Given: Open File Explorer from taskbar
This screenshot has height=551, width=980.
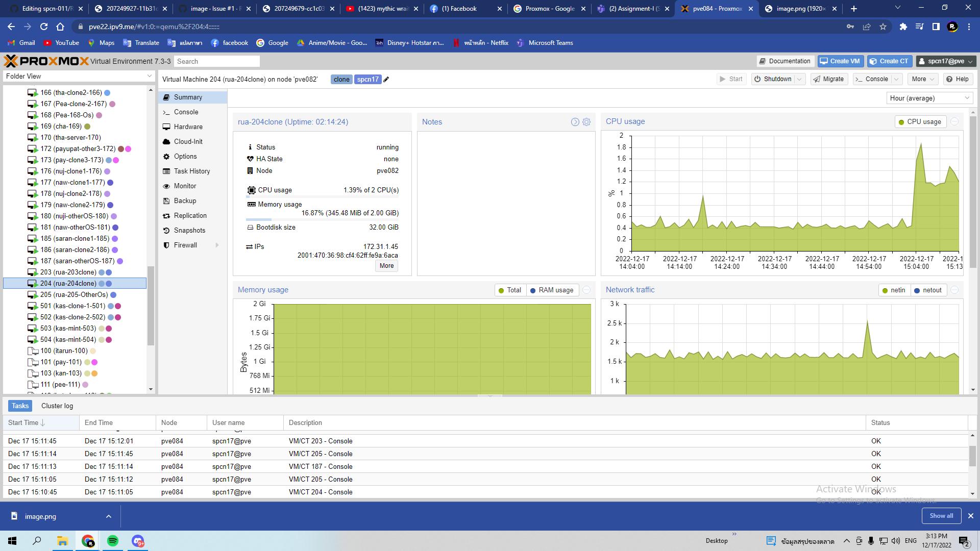Looking at the screenshot, I should pyautogui.click(x=63, y=541).
